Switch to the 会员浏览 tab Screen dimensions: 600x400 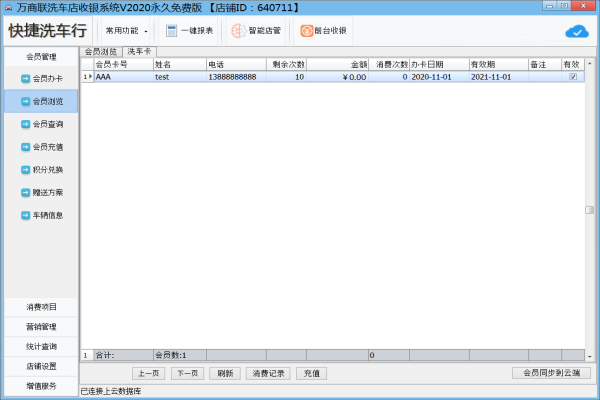point(101,52)
